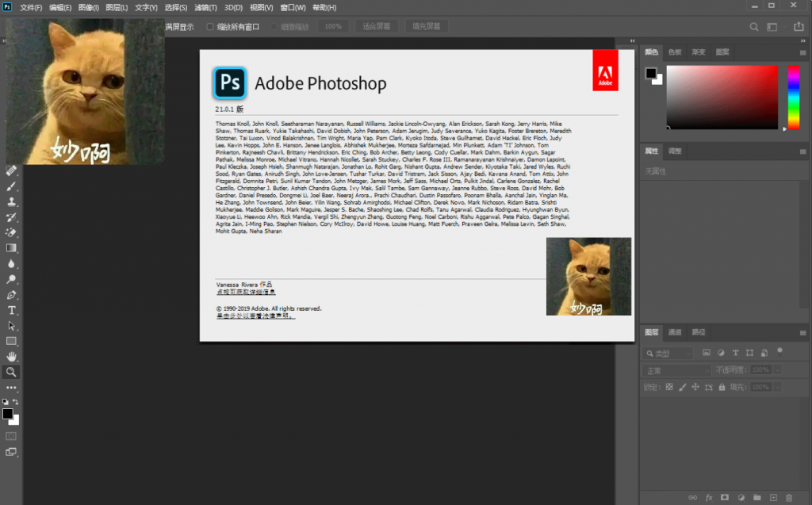Select the Gradient tool

coord(11,248)
